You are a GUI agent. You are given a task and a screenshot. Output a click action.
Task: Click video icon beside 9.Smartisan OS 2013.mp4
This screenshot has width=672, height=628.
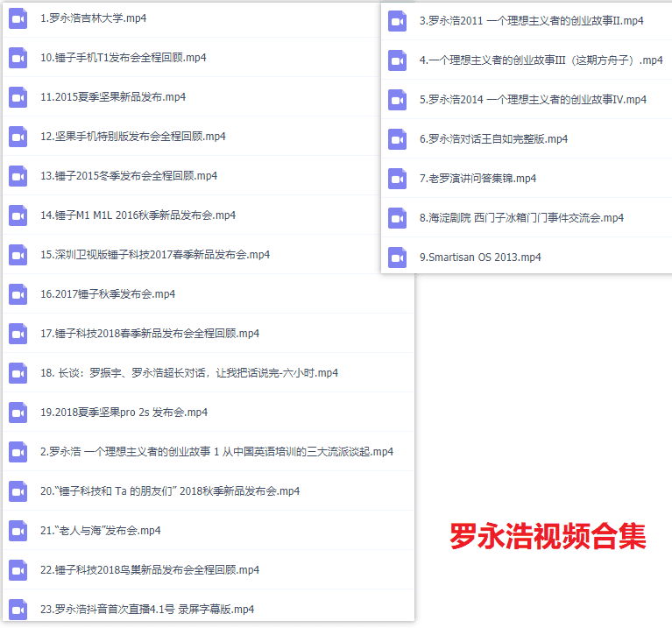pyautogui.click(x=397, y=258)
